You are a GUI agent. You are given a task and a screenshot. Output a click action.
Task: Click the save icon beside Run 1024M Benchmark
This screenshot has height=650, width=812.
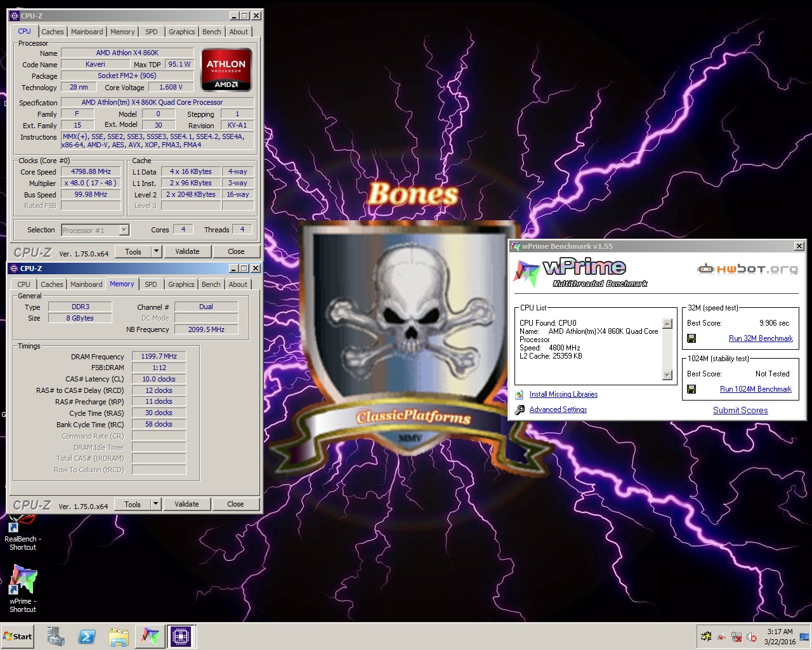tap(691, 389)
